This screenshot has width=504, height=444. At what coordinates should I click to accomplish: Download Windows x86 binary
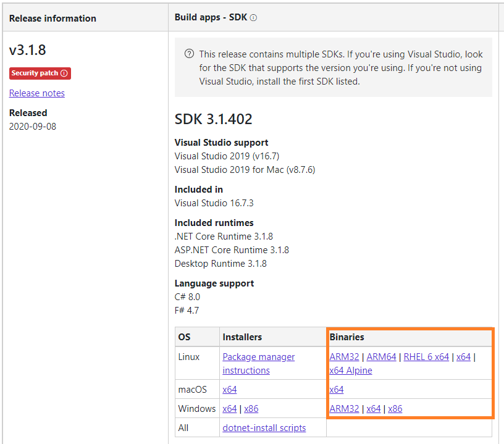coord(395,409)
